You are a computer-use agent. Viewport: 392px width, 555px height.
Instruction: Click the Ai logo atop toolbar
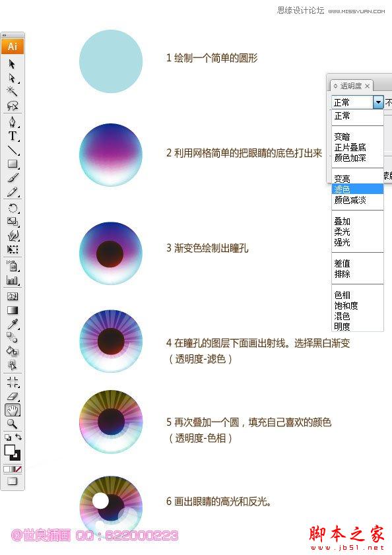pos(13,46)
